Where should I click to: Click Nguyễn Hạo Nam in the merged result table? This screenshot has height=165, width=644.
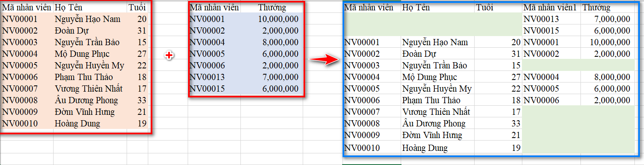pyautogui.click(x=436, y=42)
